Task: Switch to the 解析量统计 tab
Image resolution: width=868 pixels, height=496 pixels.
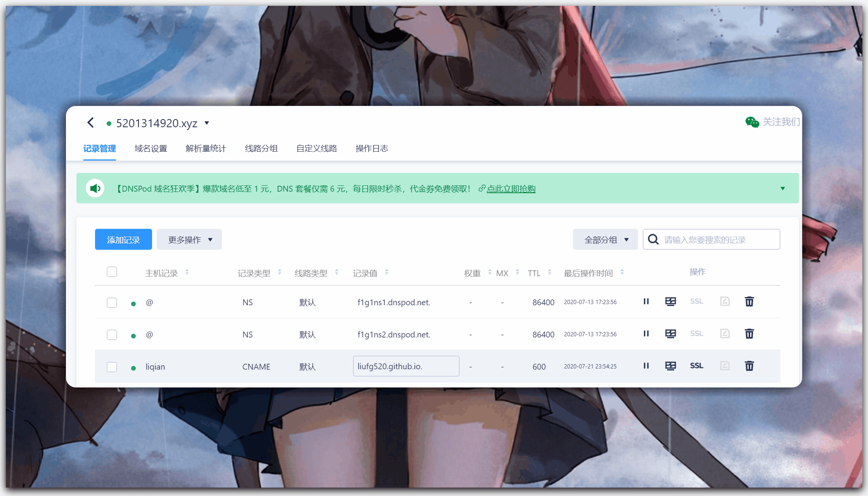Action: [206, 149]
